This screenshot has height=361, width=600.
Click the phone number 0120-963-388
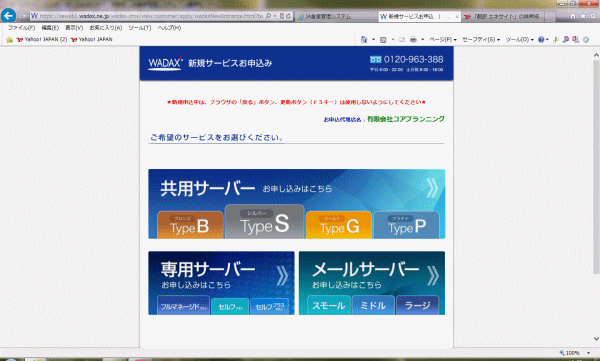click(413, 59)
